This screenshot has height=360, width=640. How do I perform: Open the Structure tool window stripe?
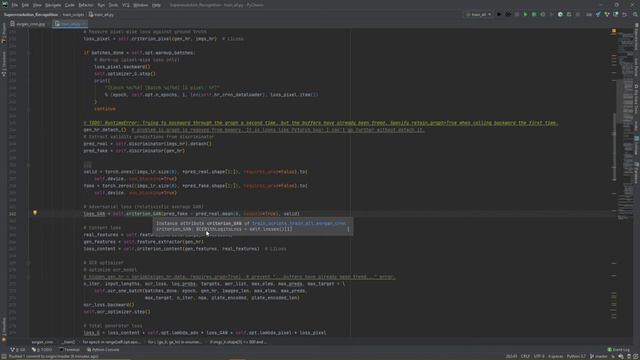click(x=4, y=64)
